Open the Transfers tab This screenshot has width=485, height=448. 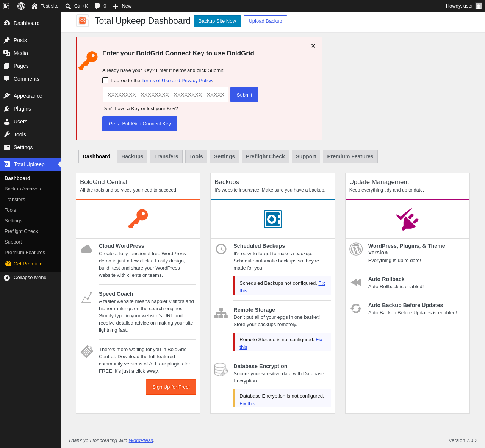(166, 156)
